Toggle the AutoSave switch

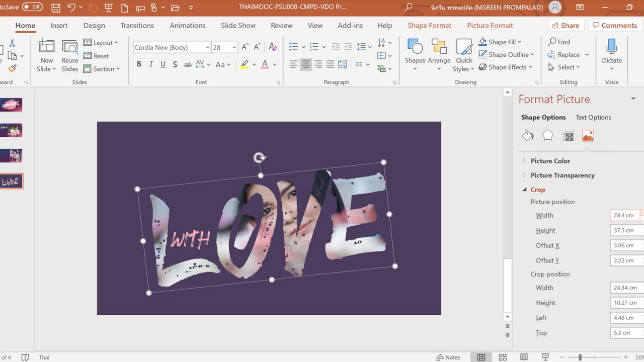click(x=32, y=7)
